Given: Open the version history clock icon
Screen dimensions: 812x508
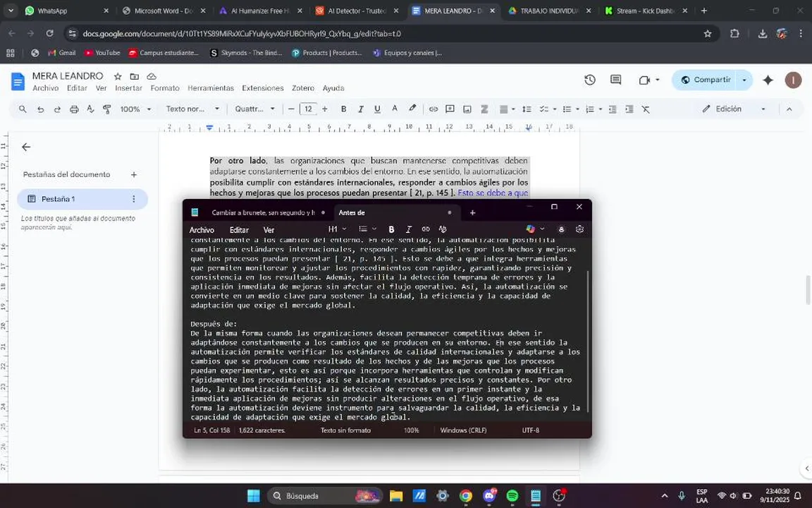Looking at the screenshot, I should click(590, 80).
